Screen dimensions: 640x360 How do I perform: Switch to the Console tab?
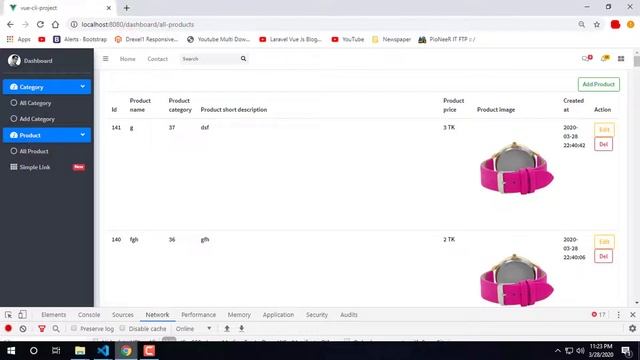pyautogui.click(x=89, y=315)
